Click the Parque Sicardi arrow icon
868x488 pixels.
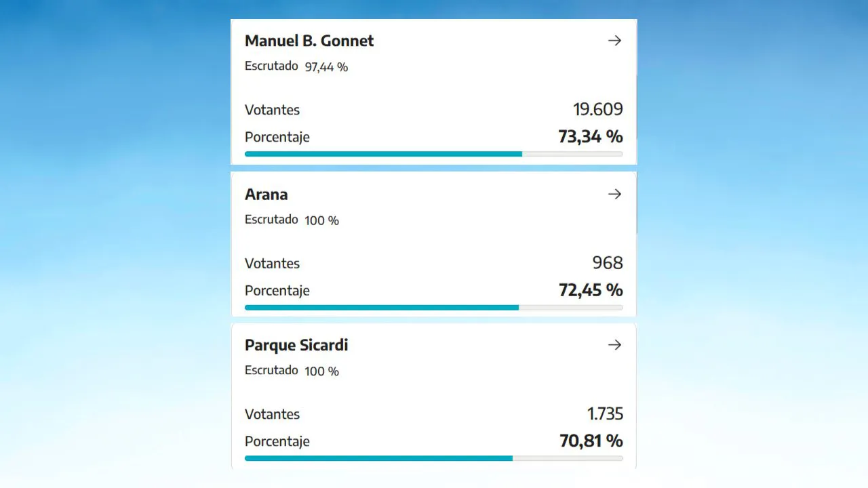click(614, 345)
